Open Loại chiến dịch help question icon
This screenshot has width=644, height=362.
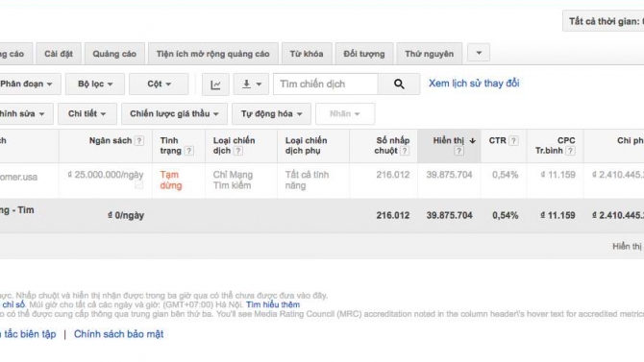click(x=238, y=151)
